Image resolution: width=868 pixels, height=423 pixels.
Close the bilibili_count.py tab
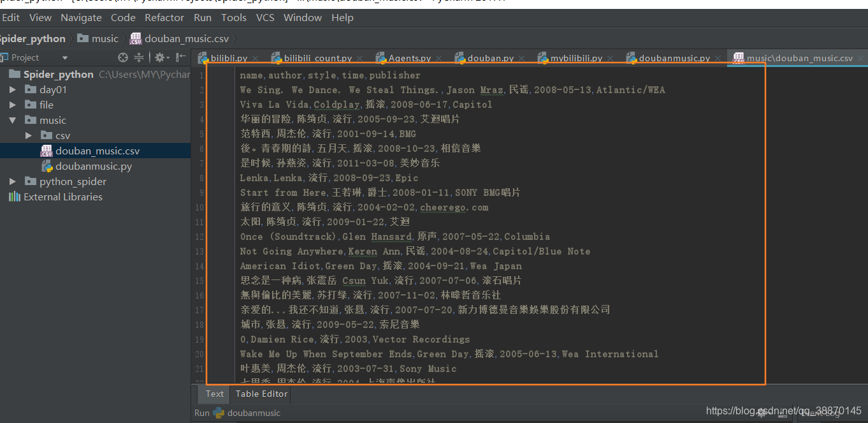359,59
